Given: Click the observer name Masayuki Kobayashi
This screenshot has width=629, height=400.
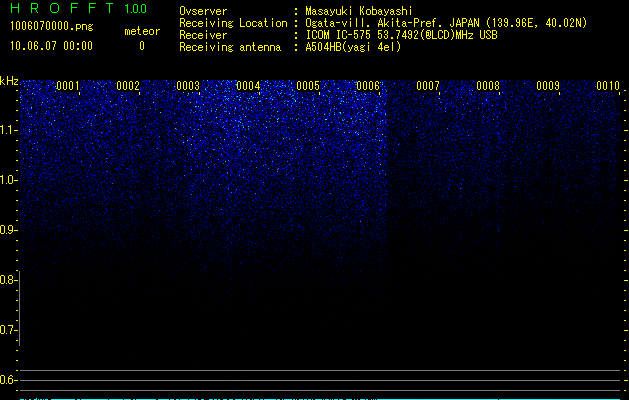Looking at the screenshot, I should pos(359,11).
